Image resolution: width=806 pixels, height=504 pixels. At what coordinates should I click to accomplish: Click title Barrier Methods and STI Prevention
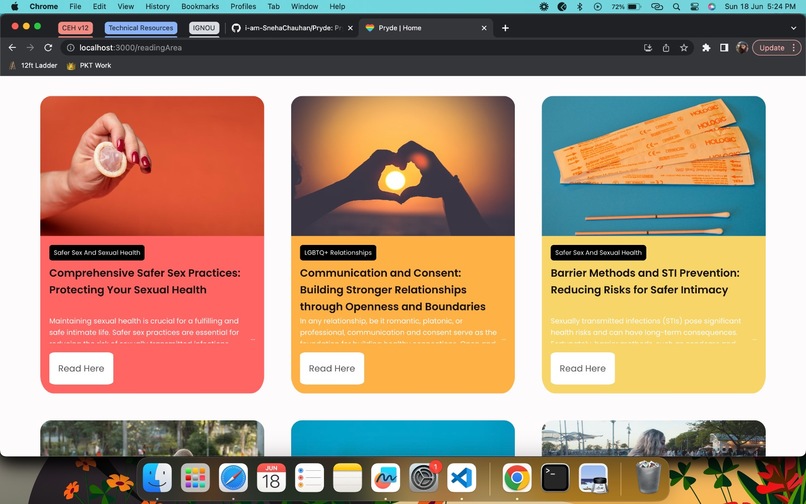(645, 281)
